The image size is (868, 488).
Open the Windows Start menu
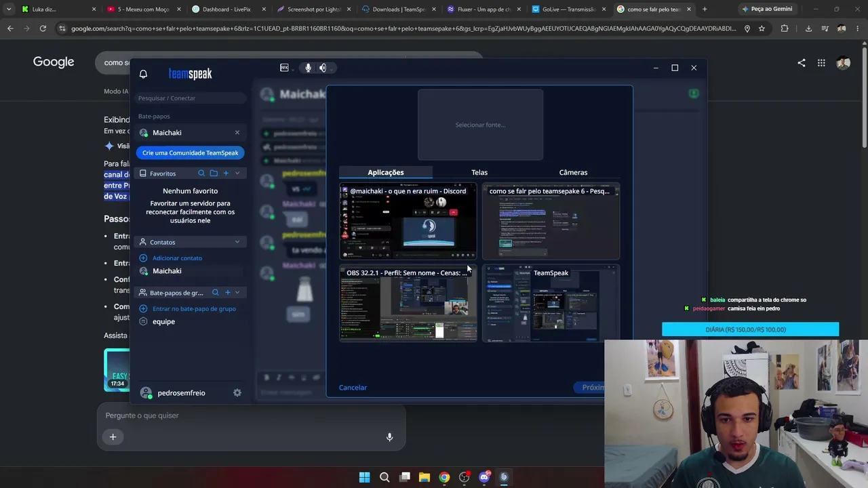[364, 477]
